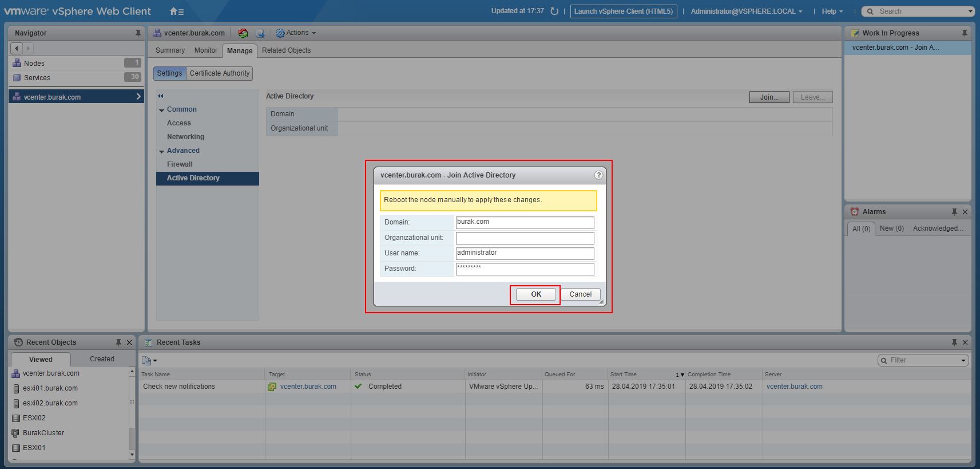
Task: Open Services in the Navigator
Action: tap(76, 77)
